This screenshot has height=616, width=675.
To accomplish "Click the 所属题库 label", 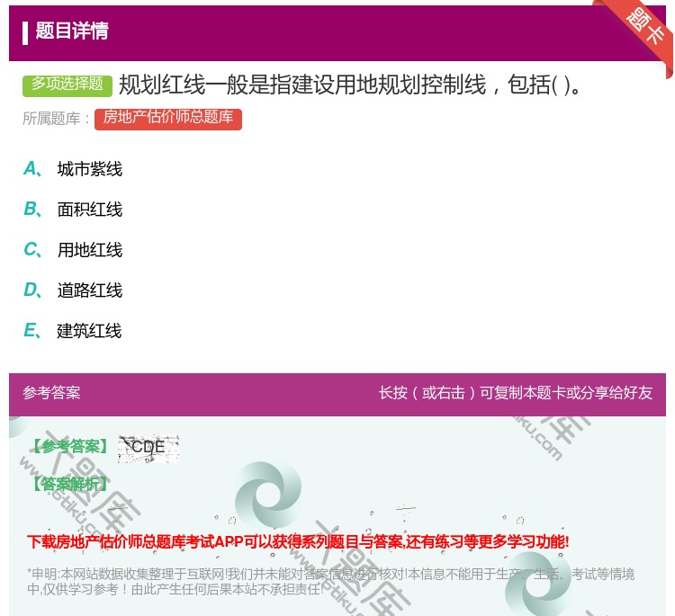I will 56,119.
